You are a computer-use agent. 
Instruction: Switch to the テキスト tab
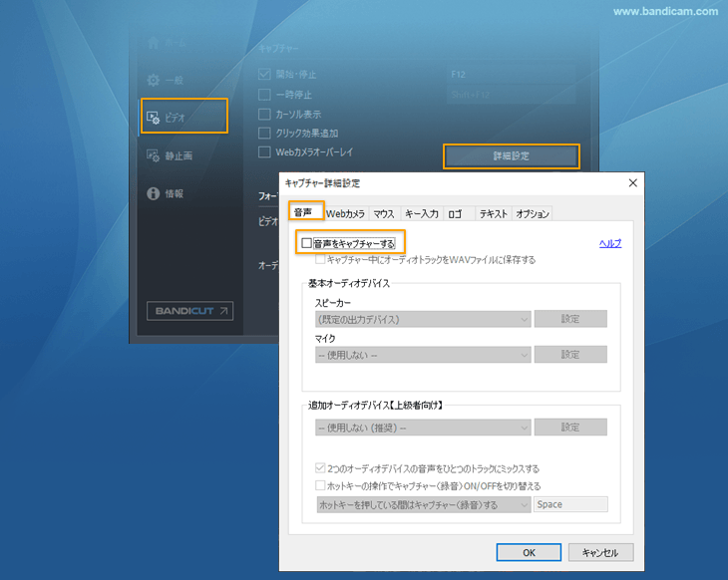(493, 214)
